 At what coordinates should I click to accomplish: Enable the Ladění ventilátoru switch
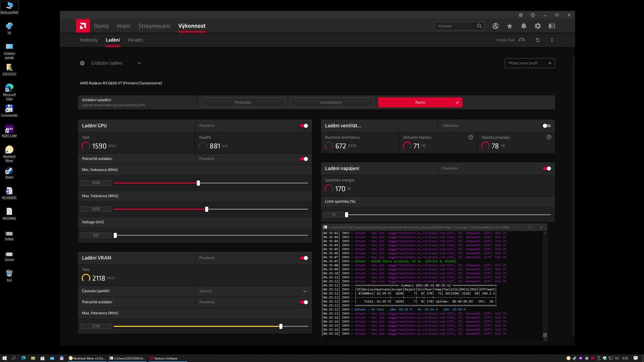tap(547, 126)
